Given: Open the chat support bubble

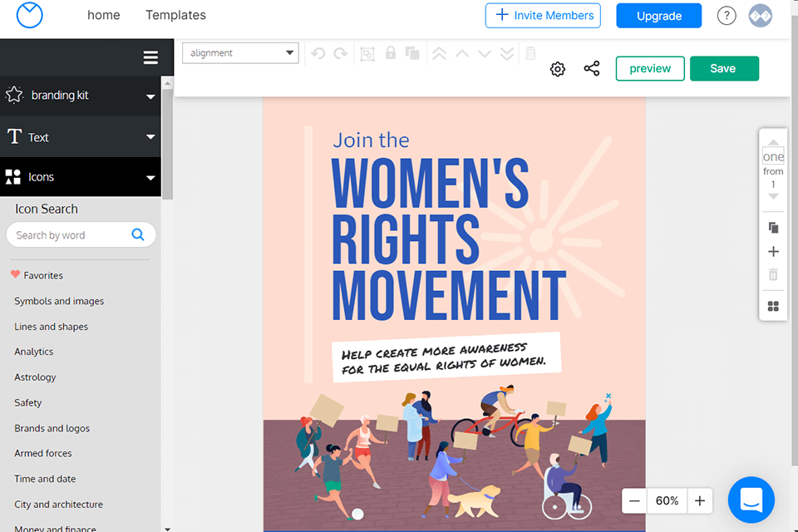Looking at the screenshot, I should [x=751, y=500].
